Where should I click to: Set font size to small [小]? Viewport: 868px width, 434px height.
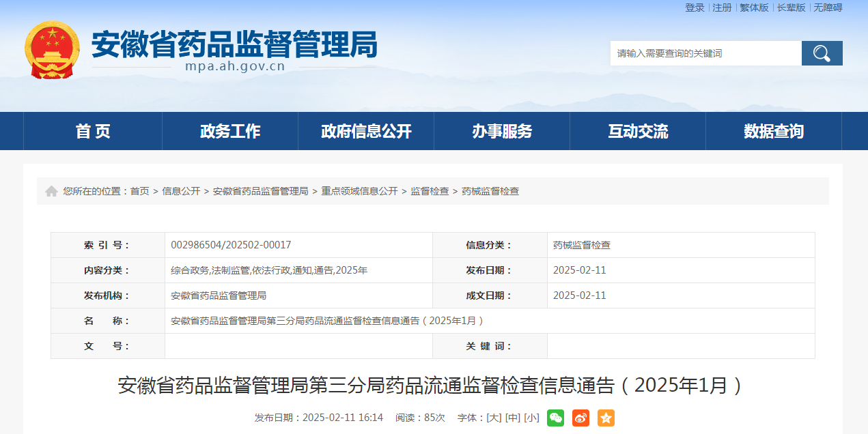(x=531, y=418)
